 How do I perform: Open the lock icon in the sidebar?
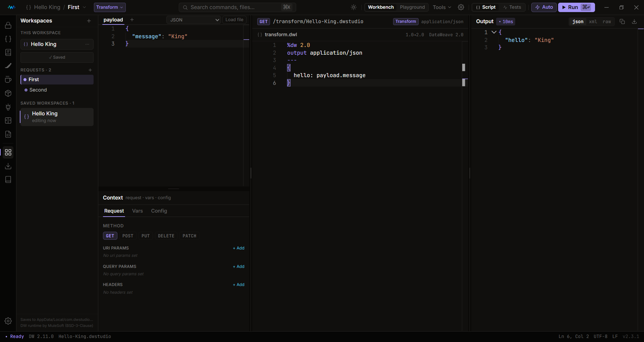click(x=8, y=25)
